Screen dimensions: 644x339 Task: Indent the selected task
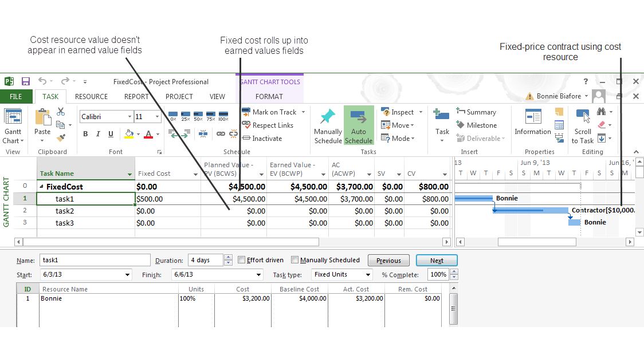point(186,133)
